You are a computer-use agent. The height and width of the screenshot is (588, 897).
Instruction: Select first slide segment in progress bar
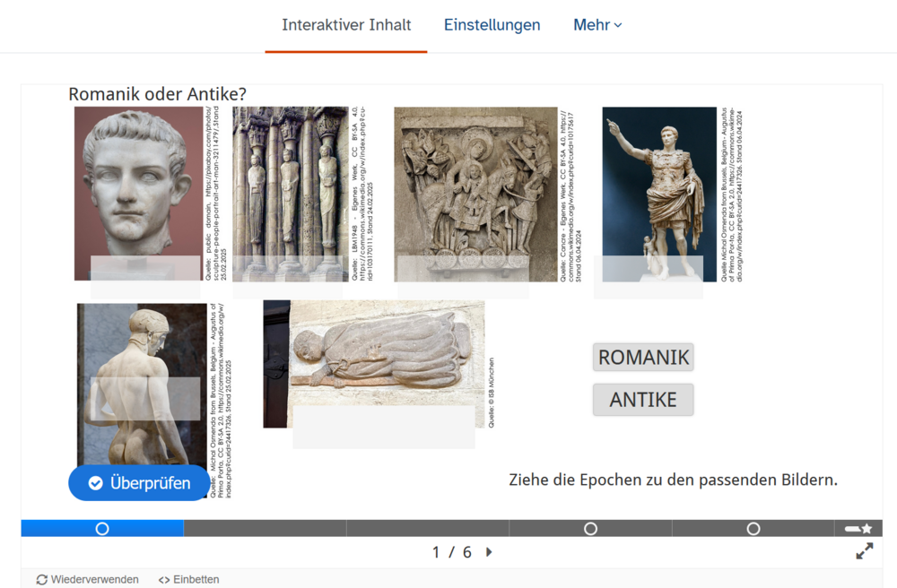102,529
